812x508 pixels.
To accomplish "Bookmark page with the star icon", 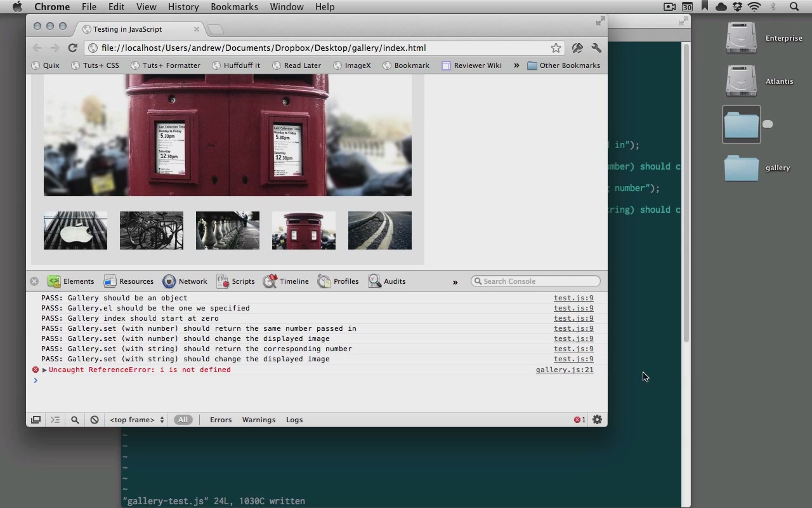I will click(556, 48).
